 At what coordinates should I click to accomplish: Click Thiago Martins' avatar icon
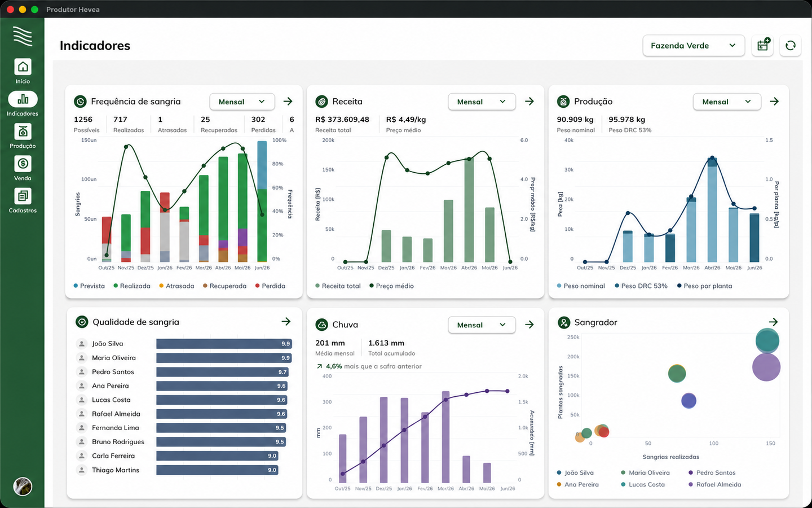click(82, 470)
